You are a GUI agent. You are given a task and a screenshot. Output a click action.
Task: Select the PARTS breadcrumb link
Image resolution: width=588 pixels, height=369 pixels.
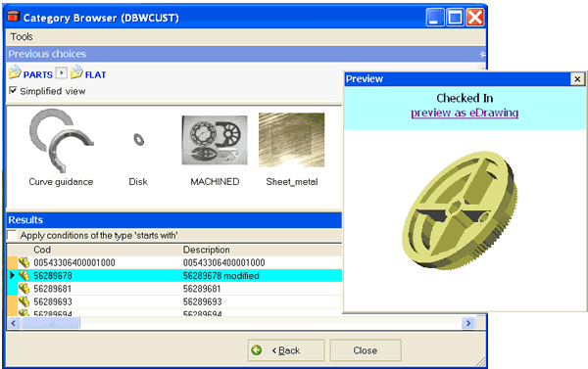(38, 75)
